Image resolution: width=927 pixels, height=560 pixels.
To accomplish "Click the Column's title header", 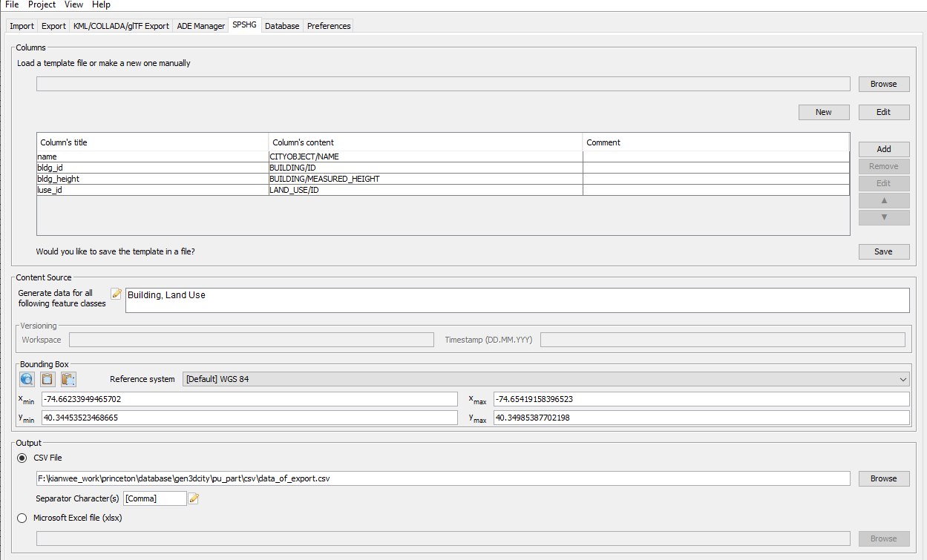I will point(153,142).
